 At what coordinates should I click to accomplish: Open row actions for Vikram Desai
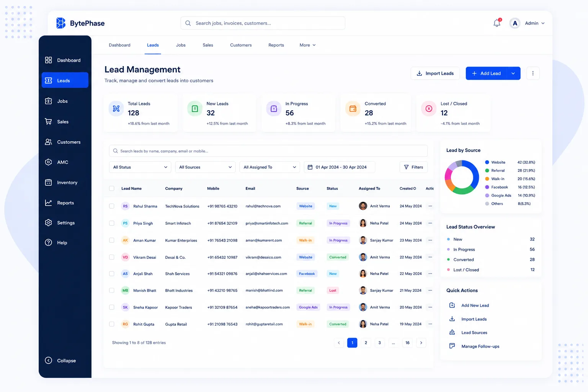click(x=430, y=257)
